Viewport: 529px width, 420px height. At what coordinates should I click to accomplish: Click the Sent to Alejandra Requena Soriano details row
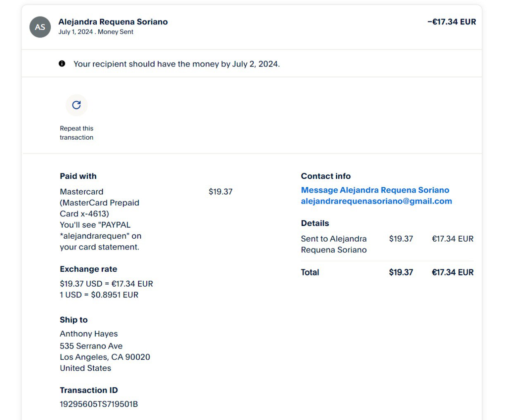click(x=334, y=244)
